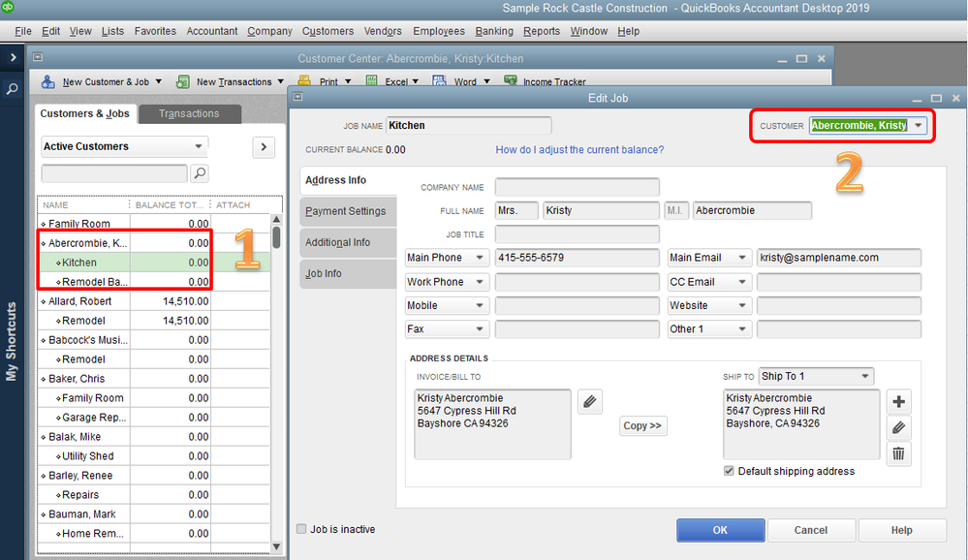Select the Allard, Robert customer row
The width and height of the screenshot is (968, 560).
(153, 301)
